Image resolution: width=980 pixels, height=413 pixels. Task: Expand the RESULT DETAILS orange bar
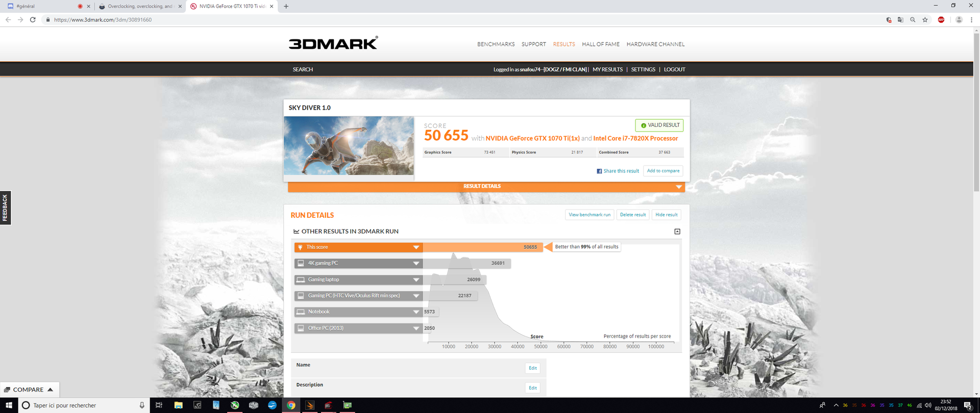[486, 187]
